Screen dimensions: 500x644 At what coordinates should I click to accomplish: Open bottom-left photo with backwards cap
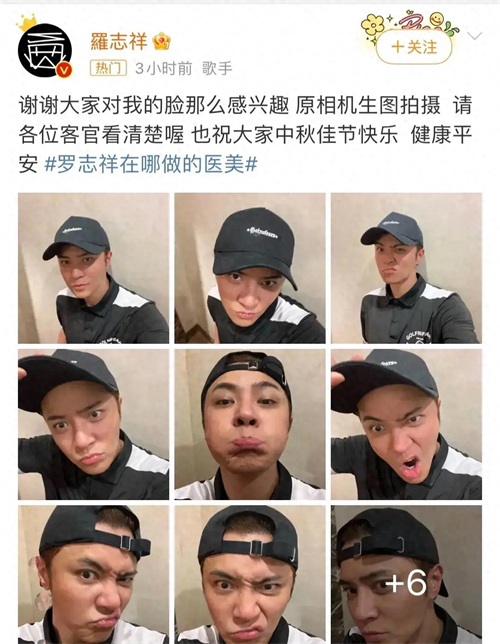(x=93, y=575)
